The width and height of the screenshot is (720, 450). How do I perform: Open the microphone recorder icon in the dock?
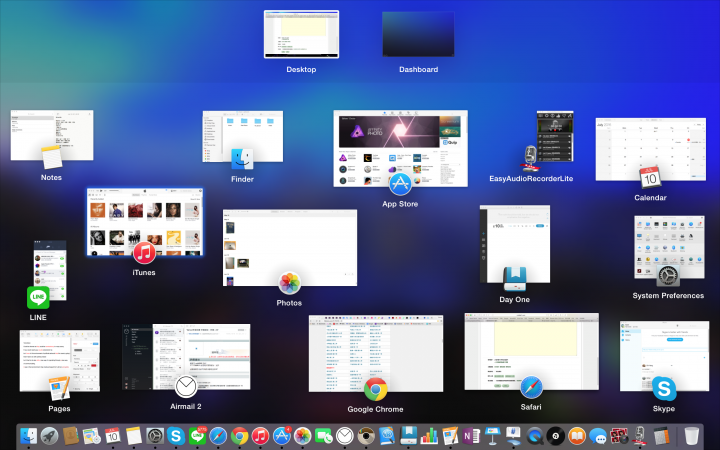[x=640, y=436]
